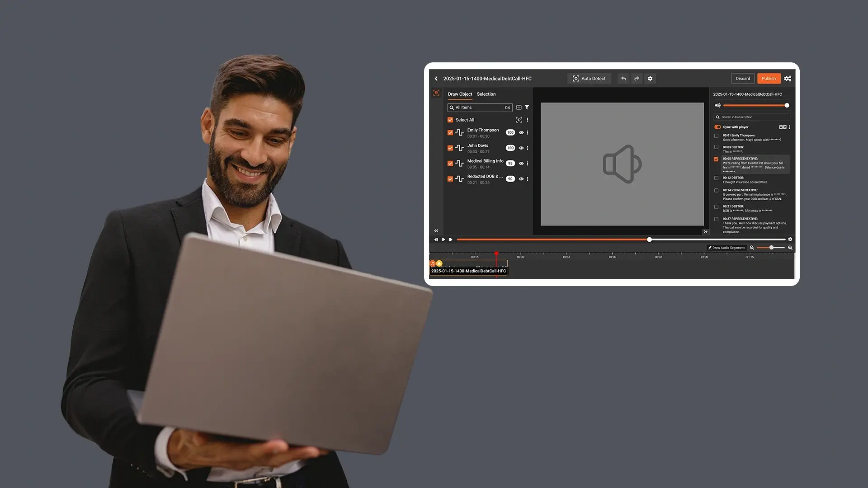Select the Draw Object tab
The image size is (868, 488).
tap(460, 94)
